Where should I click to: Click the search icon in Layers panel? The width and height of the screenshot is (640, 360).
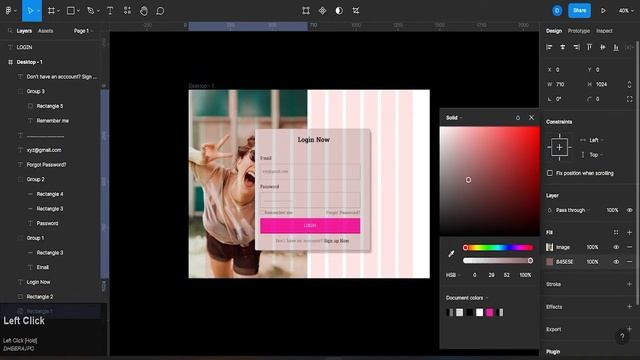[x=10, y=31]
